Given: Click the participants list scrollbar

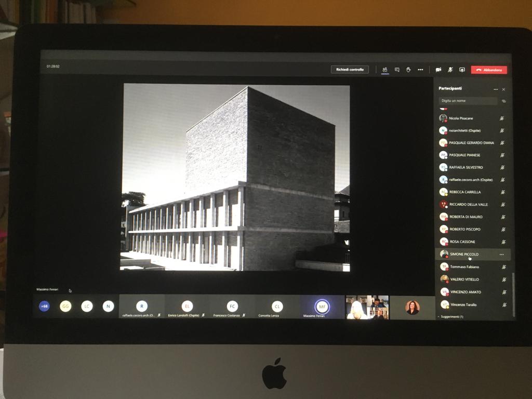Looking at the screenshot, I should pyautogui.click(x=514, y=295).
